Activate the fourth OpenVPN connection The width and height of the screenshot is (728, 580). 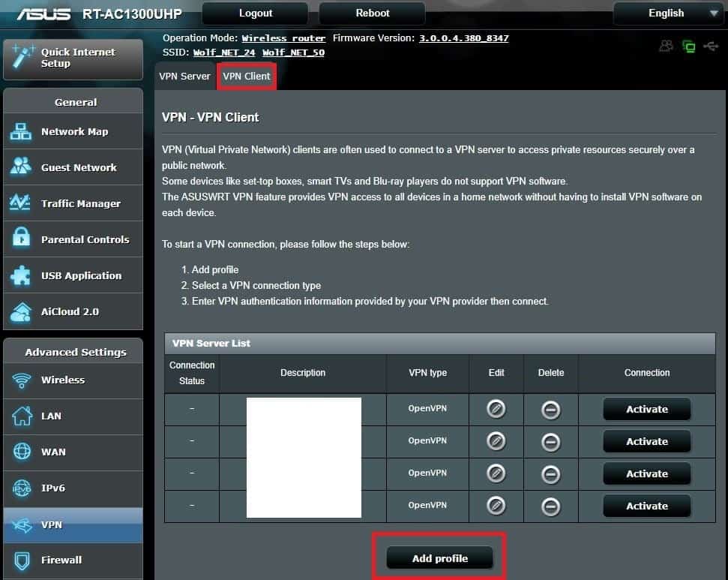tap(647, 506)
